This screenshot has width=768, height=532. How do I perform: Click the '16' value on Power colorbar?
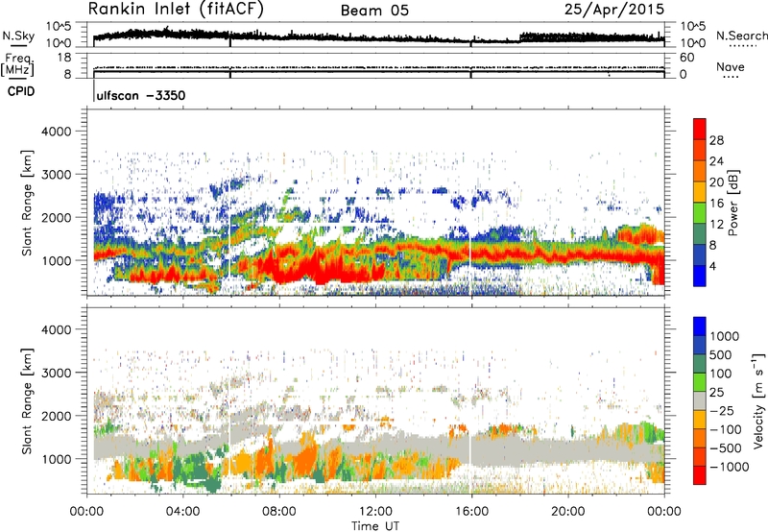point(716,204)
